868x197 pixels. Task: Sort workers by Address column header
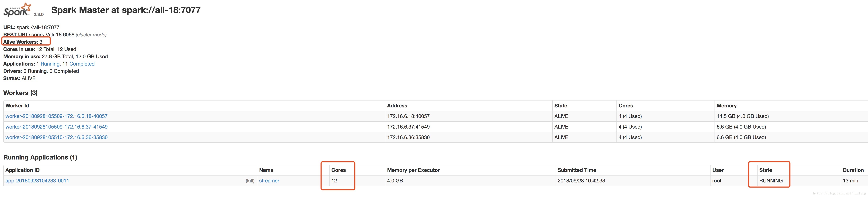point(397,105)
